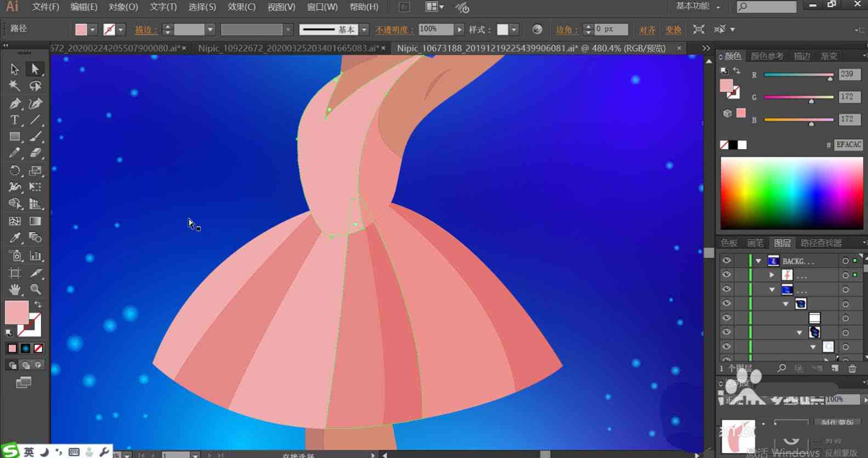Screen dimensions: 868x458
Task: Select the Perspective Grid tool
Action: (x=35, y=204)
